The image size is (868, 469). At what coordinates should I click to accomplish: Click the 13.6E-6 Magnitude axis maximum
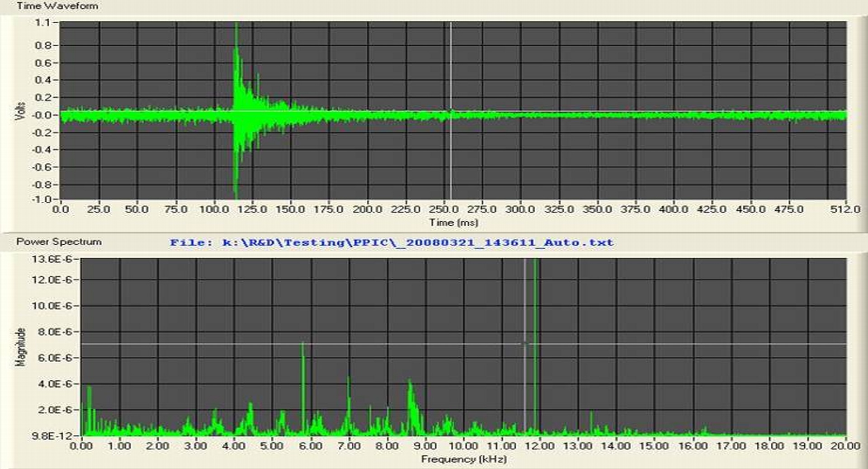tap(52, 259)
